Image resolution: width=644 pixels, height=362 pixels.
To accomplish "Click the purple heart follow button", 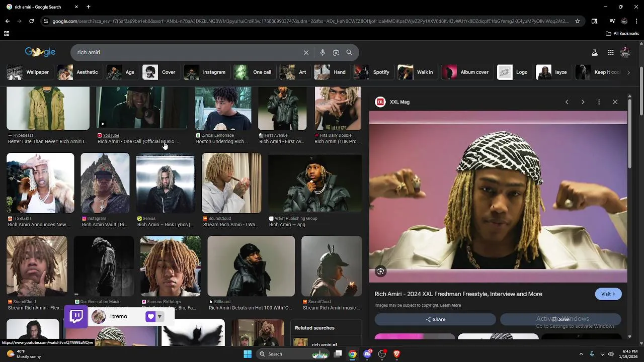I will (150, 317).
